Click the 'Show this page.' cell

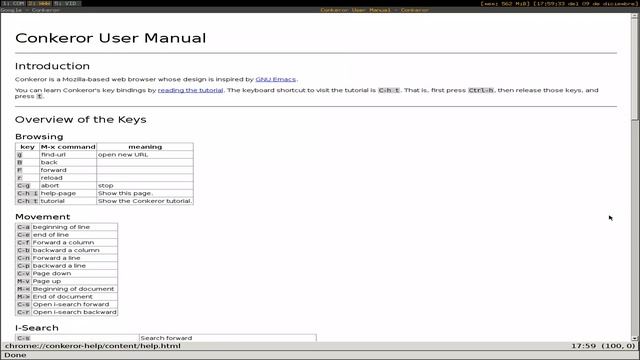pyautogui.click(x=145, y=193)
